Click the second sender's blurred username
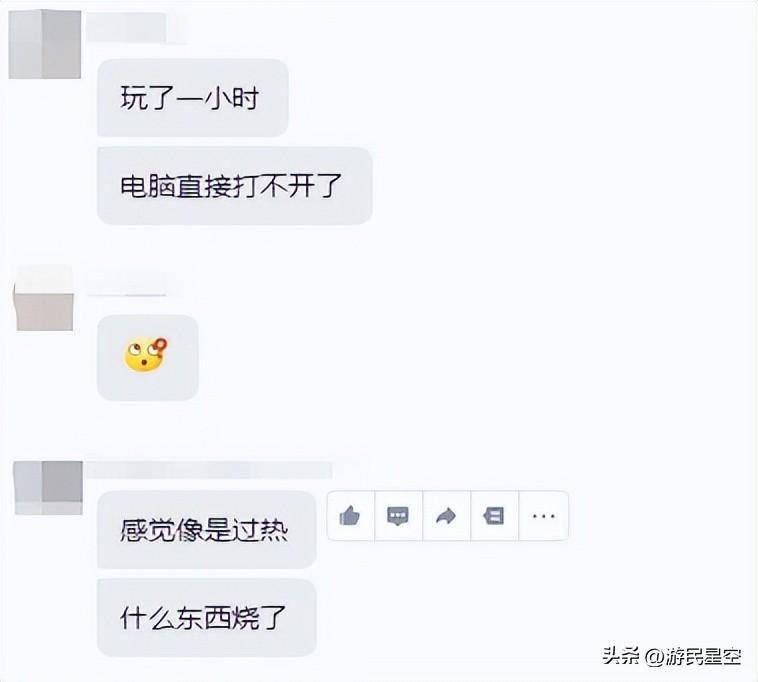758x682 pixels. coord(127,284)
